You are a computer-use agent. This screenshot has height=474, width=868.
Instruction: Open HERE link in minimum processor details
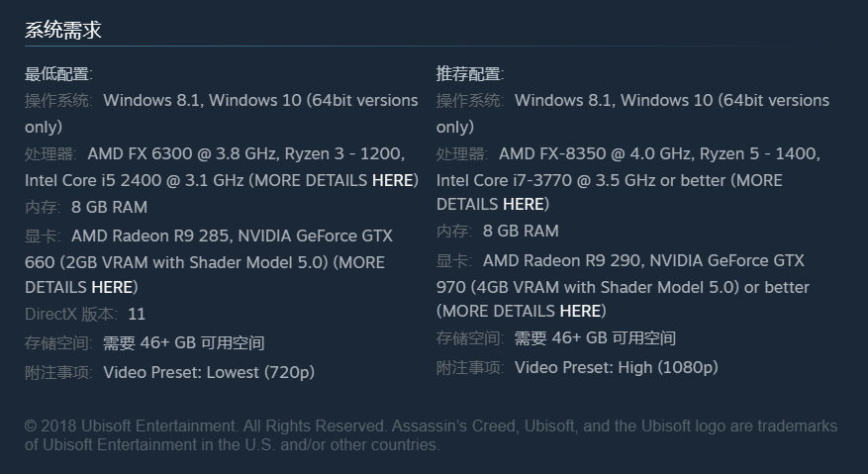coord(395,180)
